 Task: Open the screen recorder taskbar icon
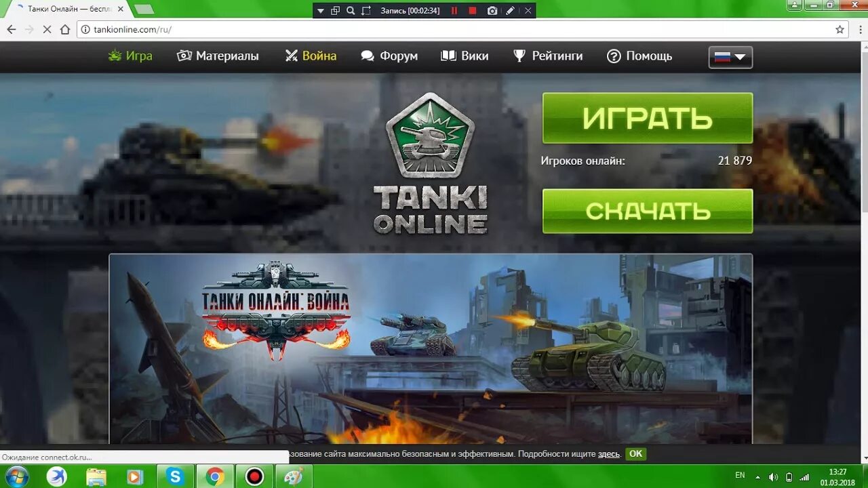coord(254,476)
